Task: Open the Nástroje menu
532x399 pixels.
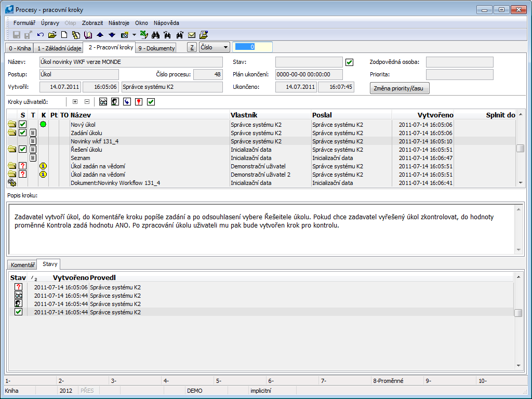Action: click(x=119, y=23)
